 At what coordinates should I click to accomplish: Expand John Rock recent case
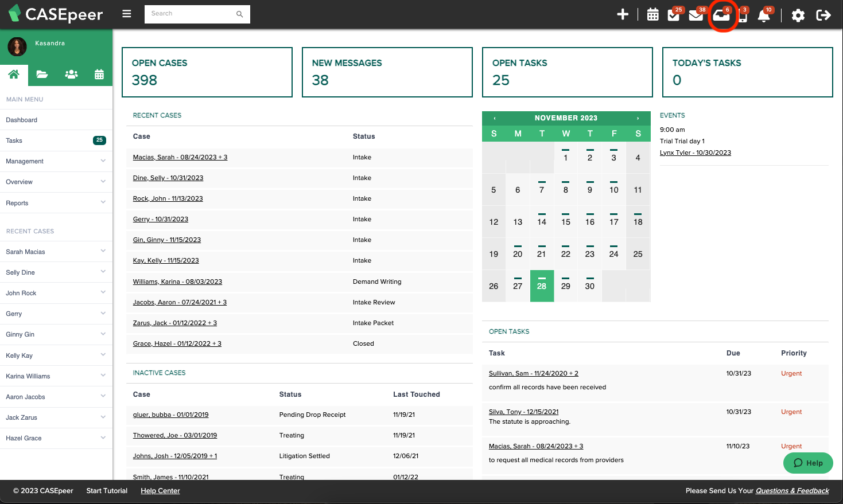[56, 293]
